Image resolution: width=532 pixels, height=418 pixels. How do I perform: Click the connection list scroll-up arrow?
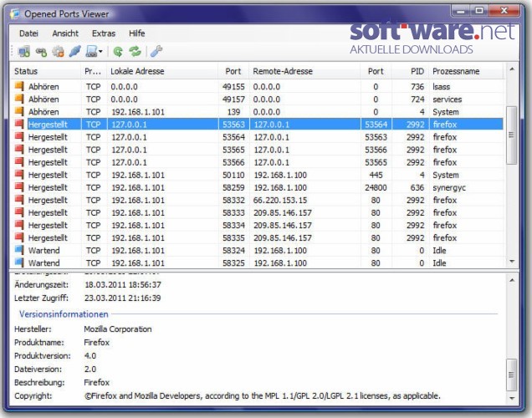click(512, 69)
